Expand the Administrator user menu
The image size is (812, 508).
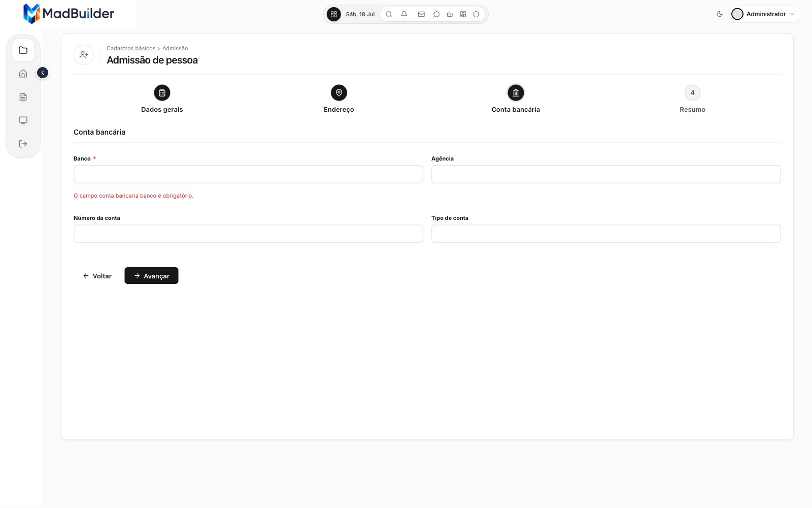pyautogui.click(x=765, y=14)
